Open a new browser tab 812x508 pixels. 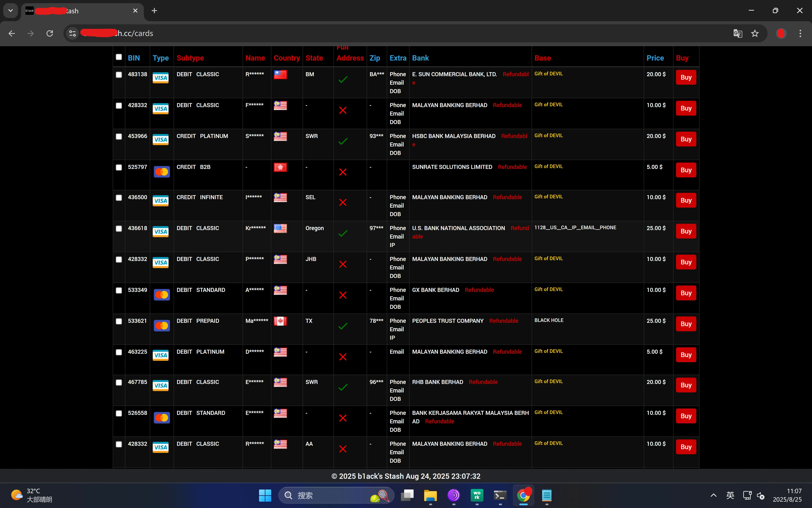coord(154,11)
